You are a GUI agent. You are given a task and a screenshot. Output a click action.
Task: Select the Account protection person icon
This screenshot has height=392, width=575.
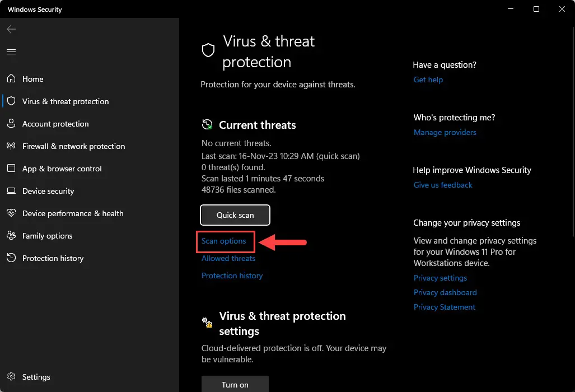[11, 123]
